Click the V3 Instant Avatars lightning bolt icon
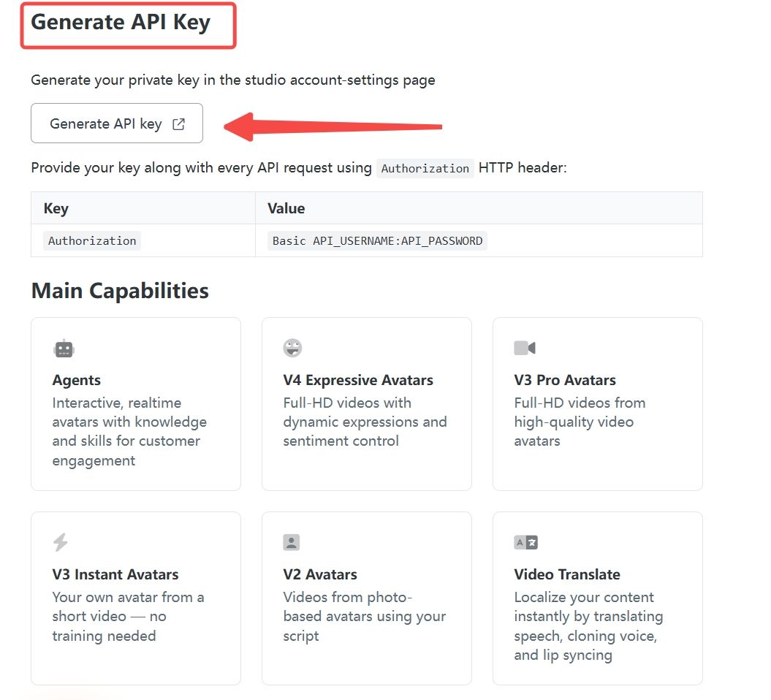This screenshot has height=700, width=771. (61, 542)
